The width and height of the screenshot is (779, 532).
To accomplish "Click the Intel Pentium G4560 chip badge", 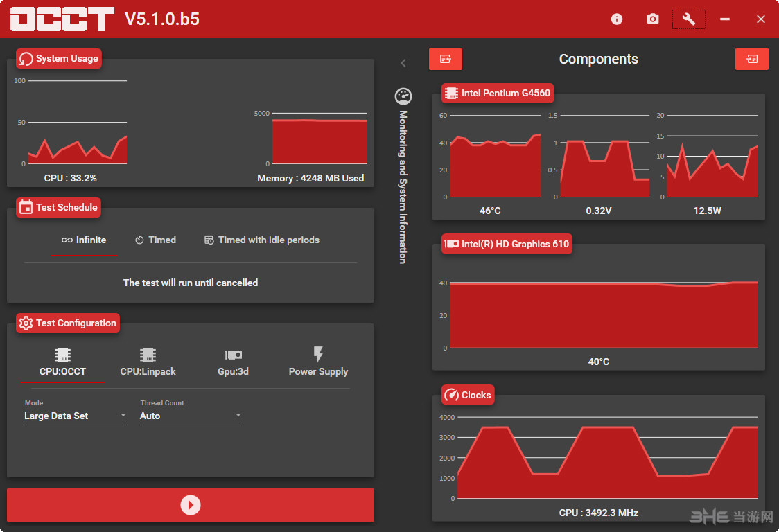I will coord(498,93).
